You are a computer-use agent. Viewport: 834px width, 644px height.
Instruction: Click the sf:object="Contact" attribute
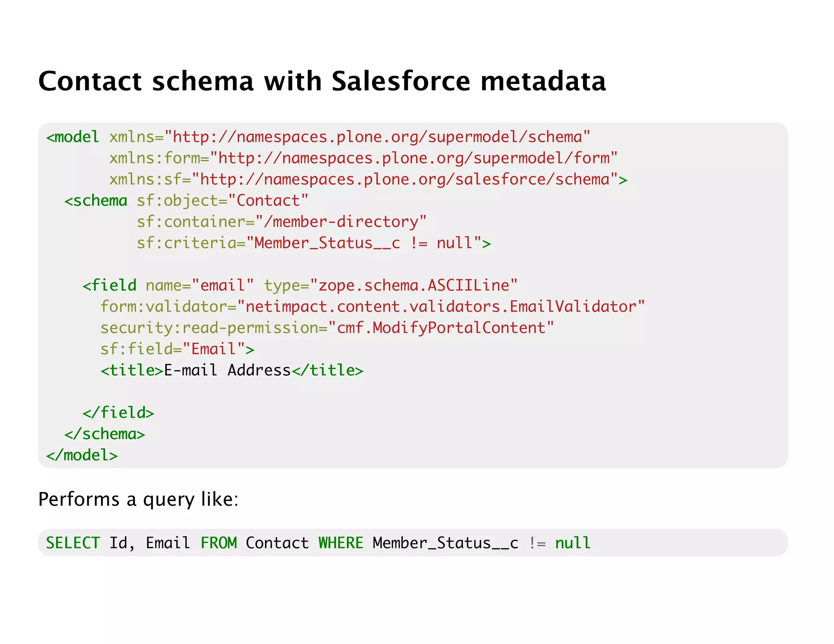(x=222, y=201)
